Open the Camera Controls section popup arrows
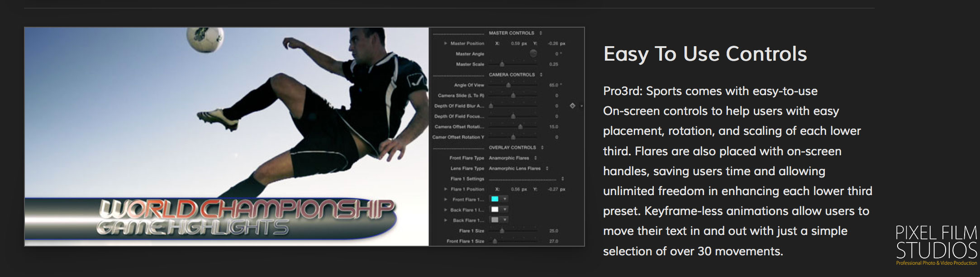Image resolution: width=980 pixels, height=277 pixels. pyautogui.click(x=541, y=75)
